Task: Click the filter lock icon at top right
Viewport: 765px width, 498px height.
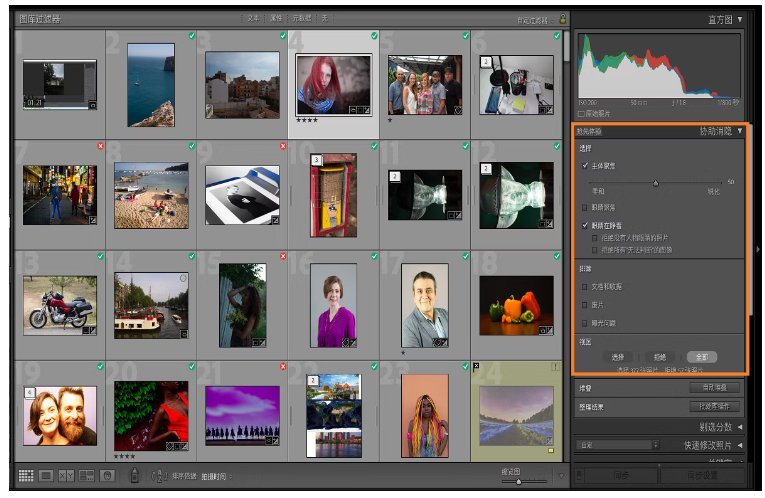Action: pos(563,18)
